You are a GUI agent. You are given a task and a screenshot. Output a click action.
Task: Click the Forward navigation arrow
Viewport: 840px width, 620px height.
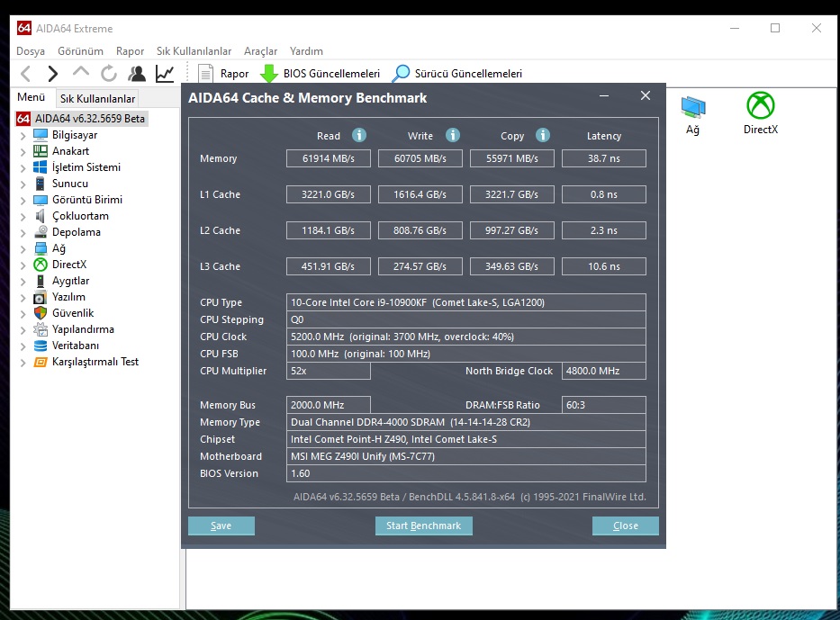point(52,74)
